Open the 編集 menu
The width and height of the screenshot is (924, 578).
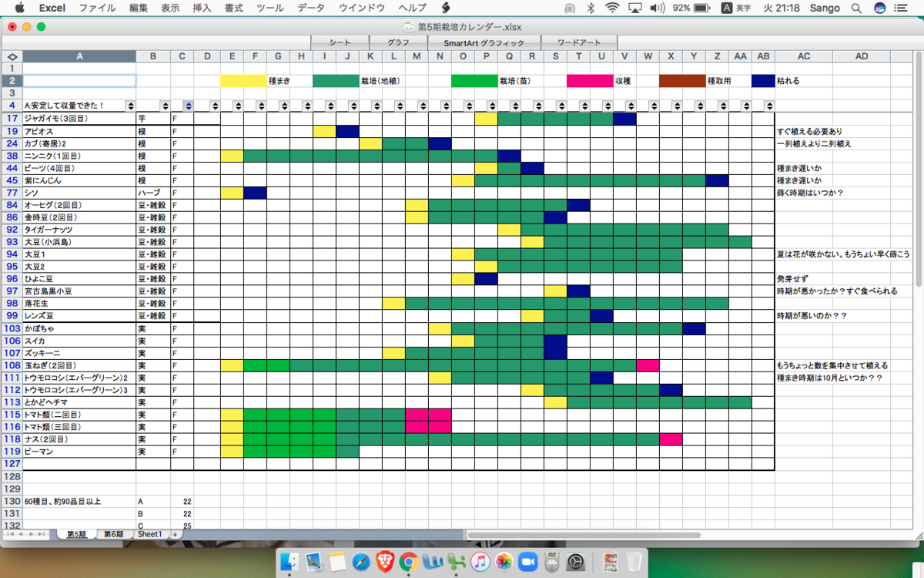coord(139,8)
